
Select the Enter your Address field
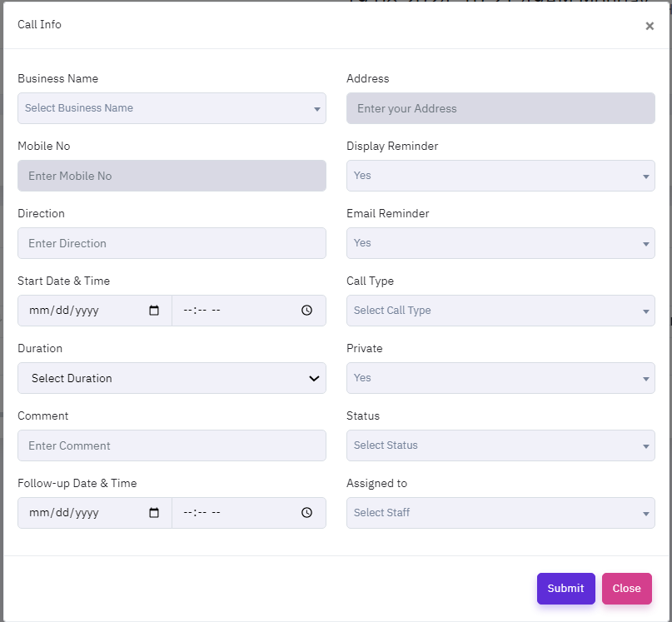click(500, 108)
